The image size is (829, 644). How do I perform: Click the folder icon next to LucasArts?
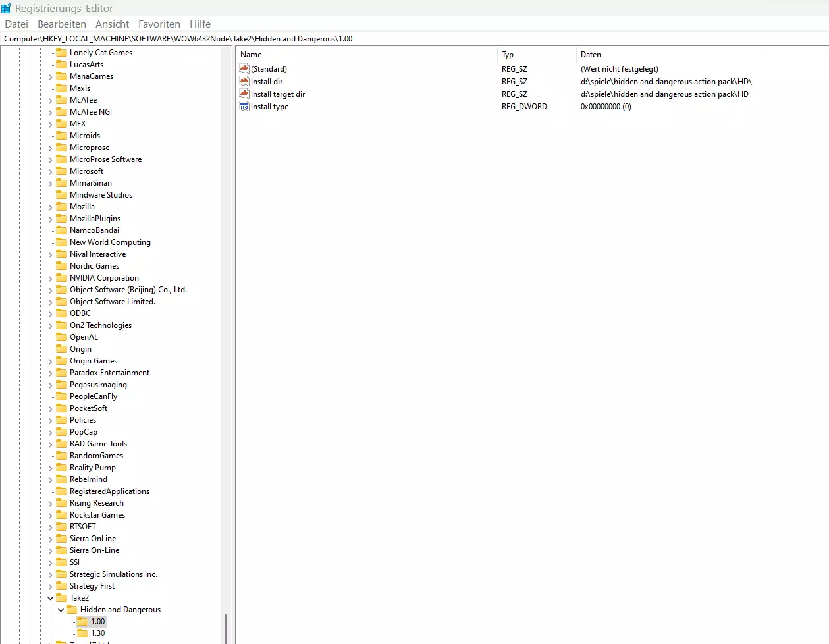pos(61,65)
